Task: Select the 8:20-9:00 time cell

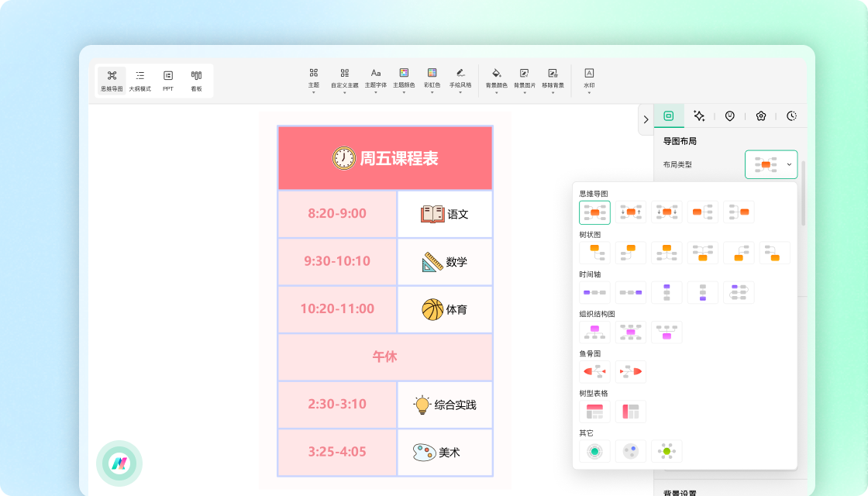Action: (337, 214)
